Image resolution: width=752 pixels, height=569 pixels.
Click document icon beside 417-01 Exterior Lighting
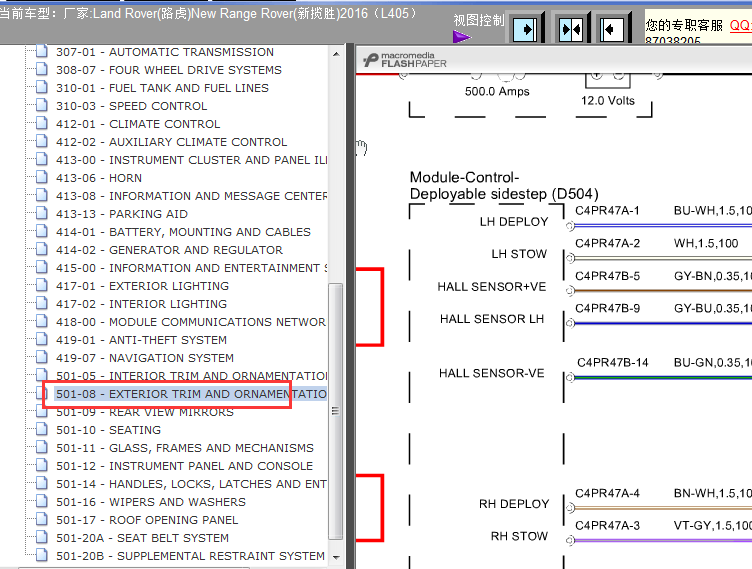[42, 285]
